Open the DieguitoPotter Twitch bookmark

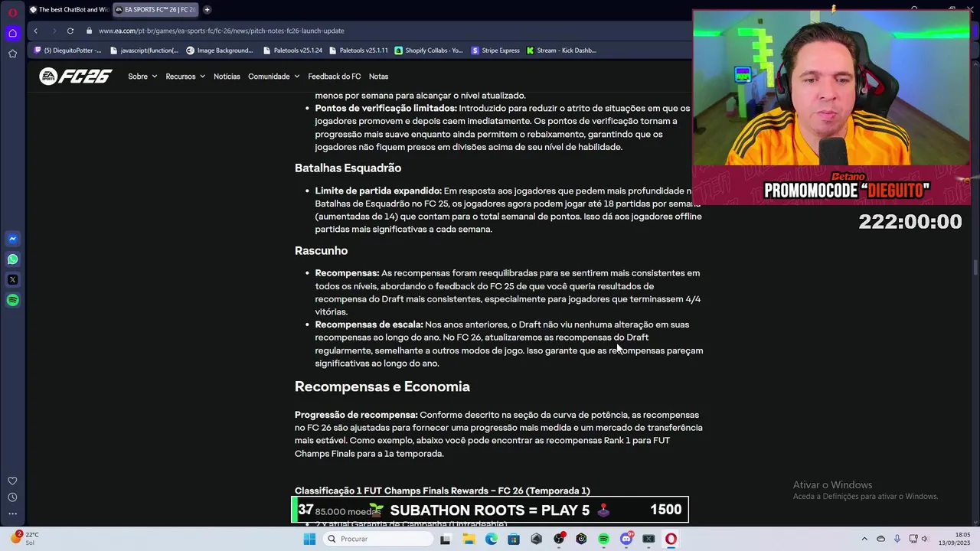(x=67, y=51)
